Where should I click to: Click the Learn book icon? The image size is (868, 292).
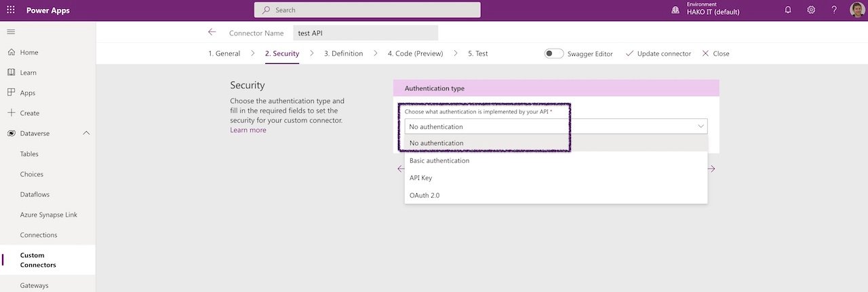click(11, 72)
